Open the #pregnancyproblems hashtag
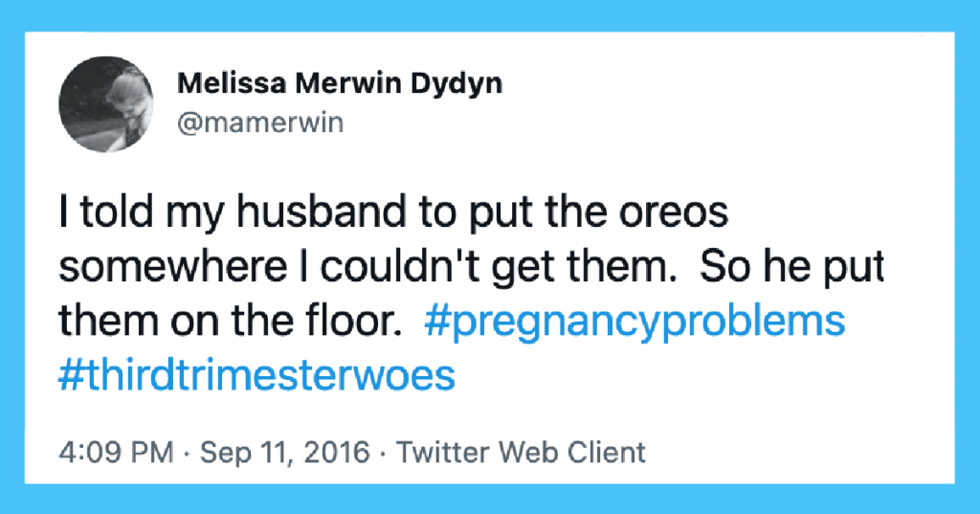This screenshot has width=980, height=514. pos(635,322)
